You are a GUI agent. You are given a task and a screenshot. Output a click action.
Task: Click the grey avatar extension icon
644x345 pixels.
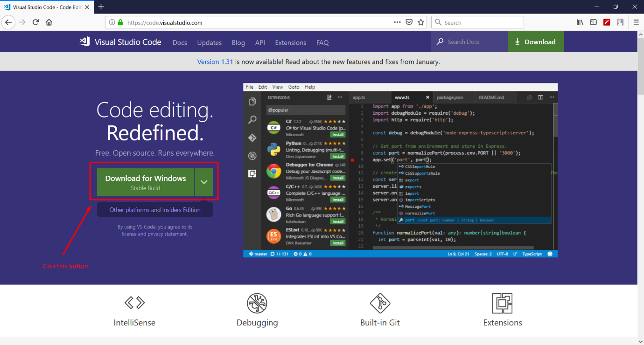point(620,22)
